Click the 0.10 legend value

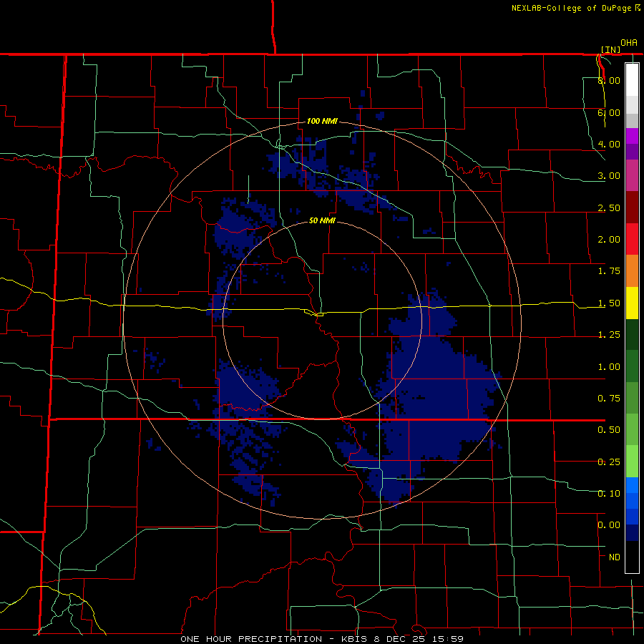(609, 493)
